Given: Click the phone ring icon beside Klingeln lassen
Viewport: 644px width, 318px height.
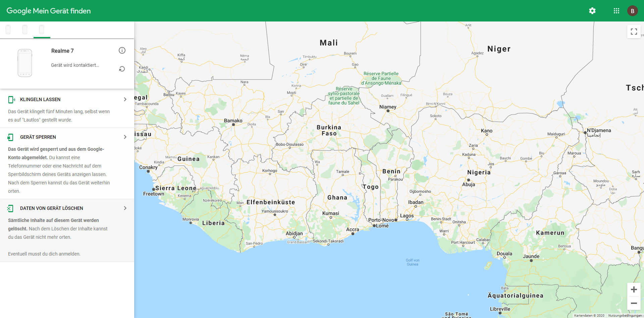Looking at the screenshot, I should coord(11,99).
